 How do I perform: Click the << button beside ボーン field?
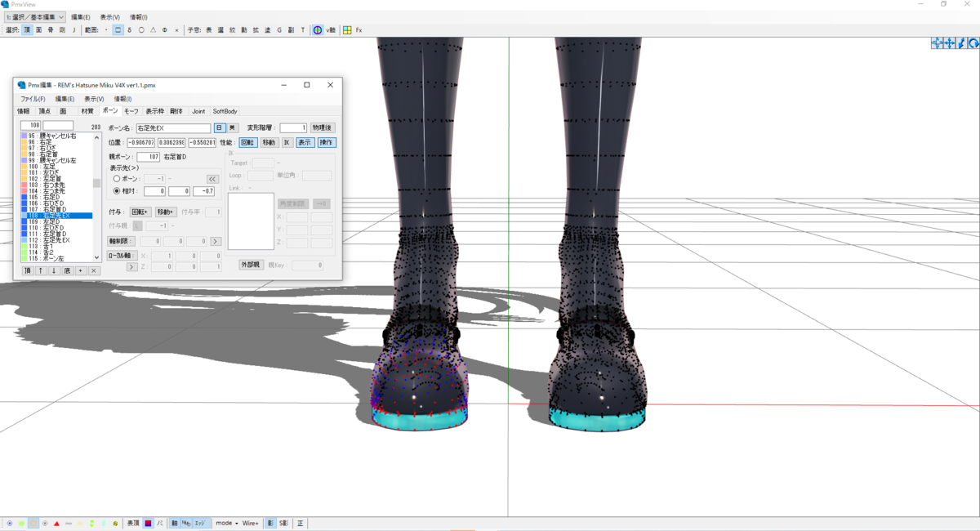coord(212,179)
